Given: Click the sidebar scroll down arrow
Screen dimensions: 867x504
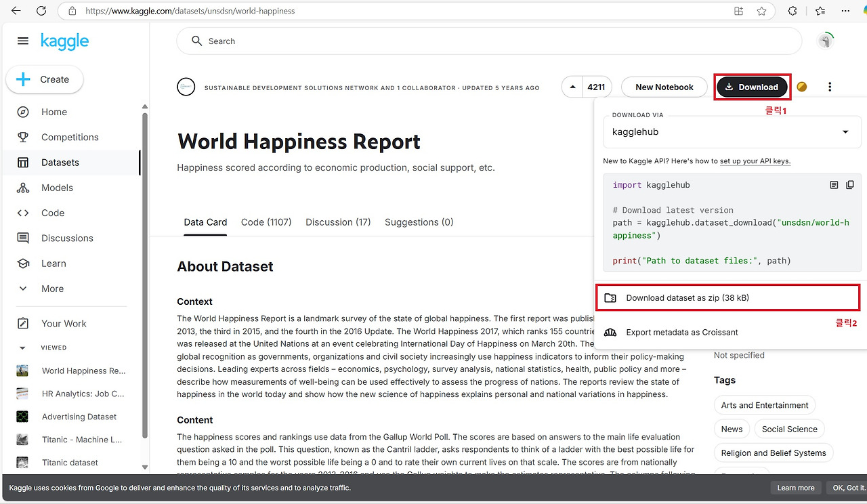Looking at the screenshot, I should coord(145,467).
